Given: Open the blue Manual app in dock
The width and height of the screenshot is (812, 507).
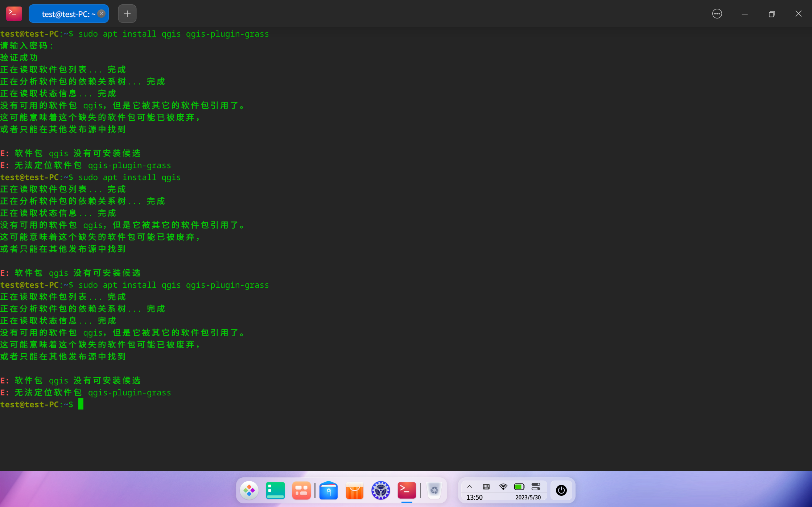Looking at the screenshot, I should pos(328,490).
